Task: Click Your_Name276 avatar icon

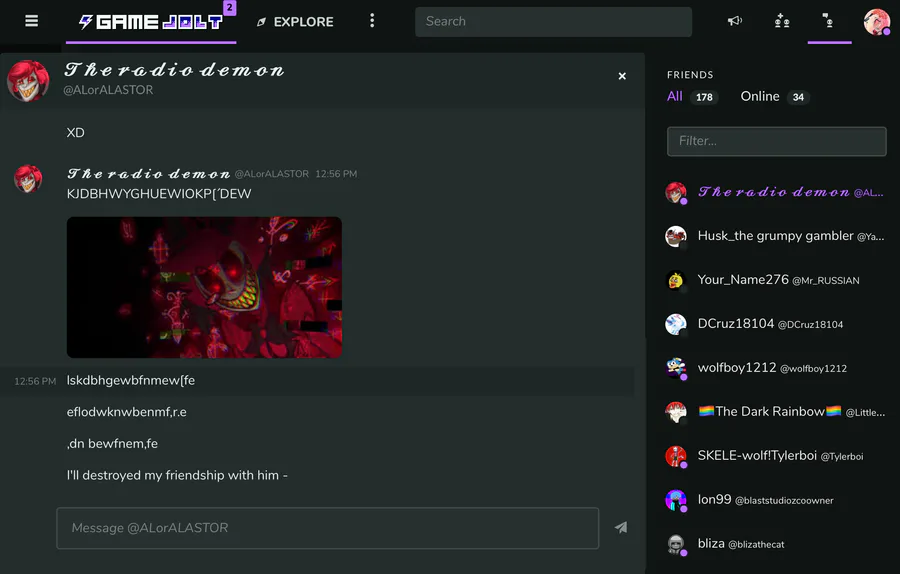Action: 676,280
